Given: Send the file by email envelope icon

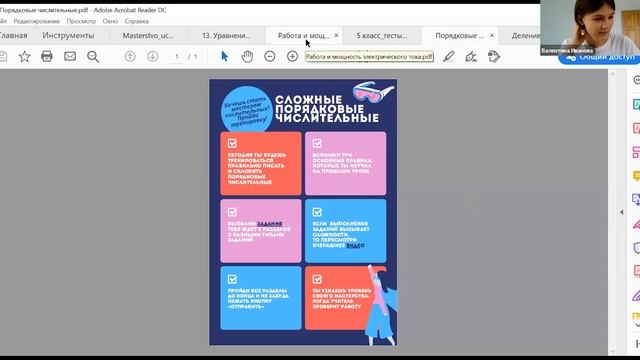Looking at the screenshot, I should coord(70,56).
